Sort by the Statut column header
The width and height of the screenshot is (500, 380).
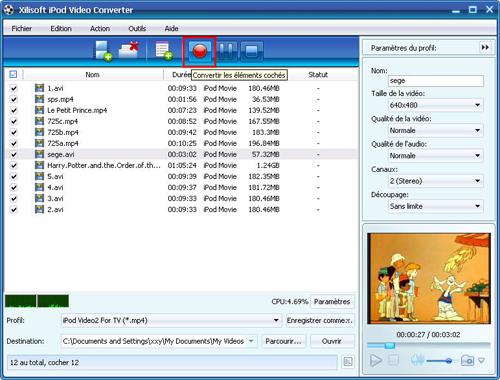tap(318, 74)
